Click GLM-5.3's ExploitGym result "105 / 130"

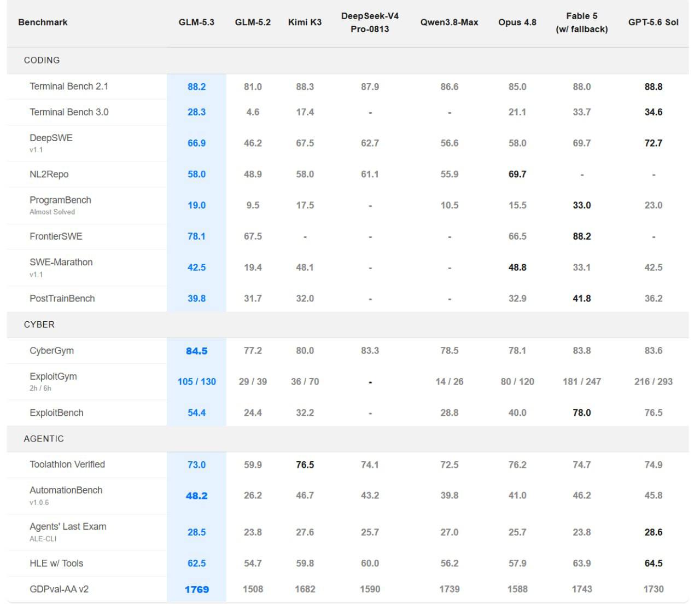(196, 382)
